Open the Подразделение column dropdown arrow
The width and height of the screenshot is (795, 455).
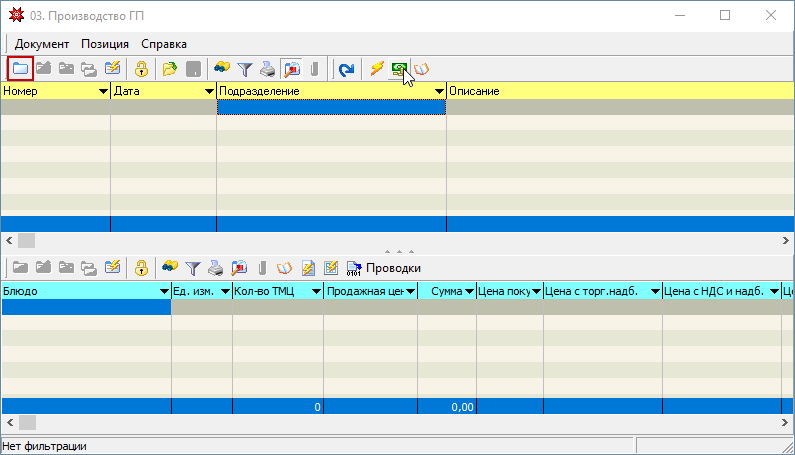pos(439,91)
